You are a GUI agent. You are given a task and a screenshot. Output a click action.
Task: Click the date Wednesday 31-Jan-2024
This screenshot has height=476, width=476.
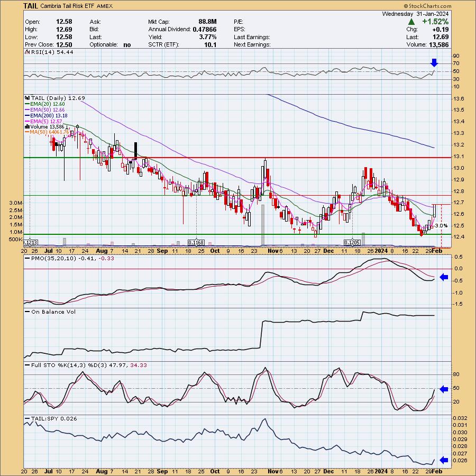click(415, 14)
